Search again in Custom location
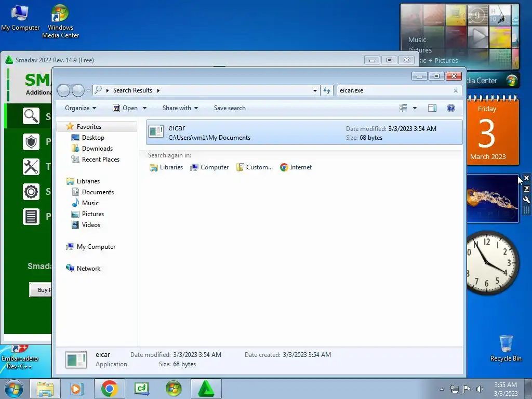Viewport: 532px width, 399px height. coord(255,167)
